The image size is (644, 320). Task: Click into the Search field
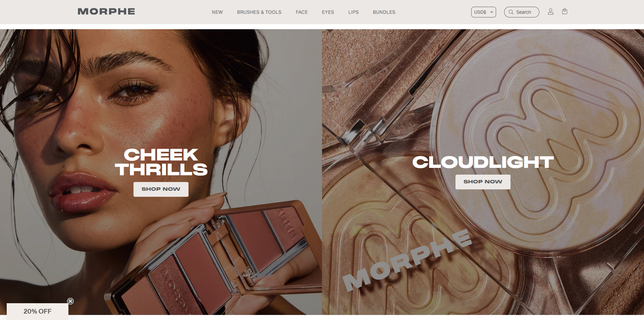pyautogui.click(x=522, y=12)
